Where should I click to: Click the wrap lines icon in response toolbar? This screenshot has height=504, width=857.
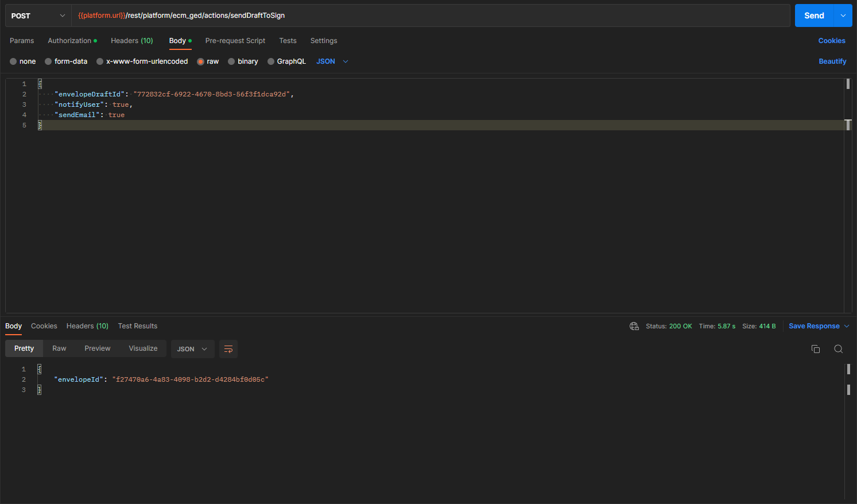coord(228,349)
